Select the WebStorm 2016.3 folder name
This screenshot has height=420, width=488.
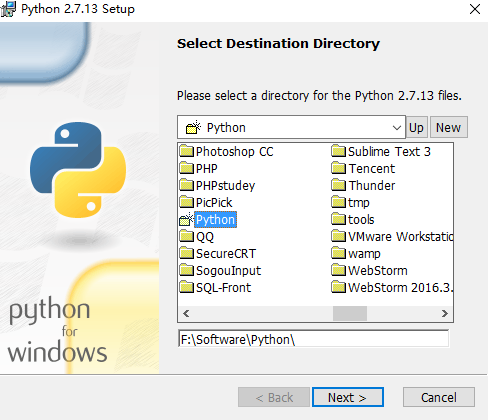click(401, 288)
